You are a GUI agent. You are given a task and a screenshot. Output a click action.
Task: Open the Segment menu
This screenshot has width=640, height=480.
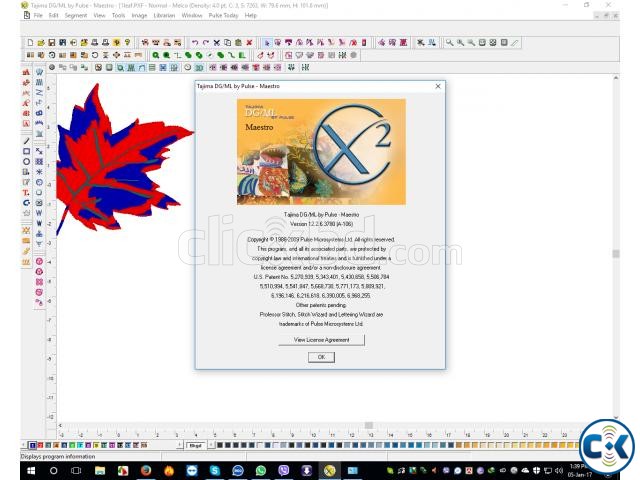[x=76, y=16]
